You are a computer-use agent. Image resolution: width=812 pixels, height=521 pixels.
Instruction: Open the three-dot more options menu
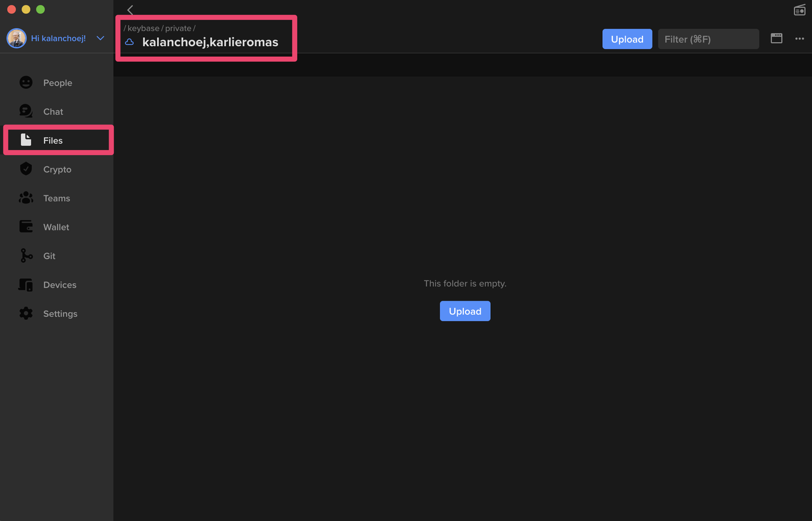[x=799, y=39]
